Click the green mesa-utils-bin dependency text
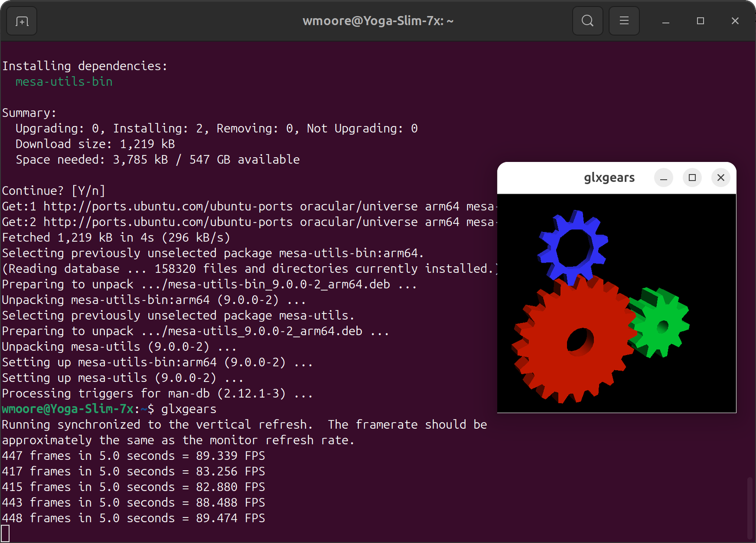This screenshot has width=756, height=543. 64,82
